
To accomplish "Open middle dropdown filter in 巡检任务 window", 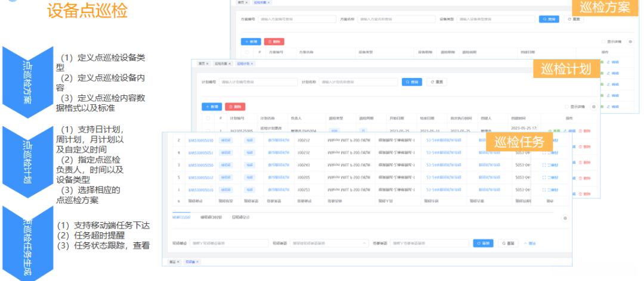I will pos(329,243).
